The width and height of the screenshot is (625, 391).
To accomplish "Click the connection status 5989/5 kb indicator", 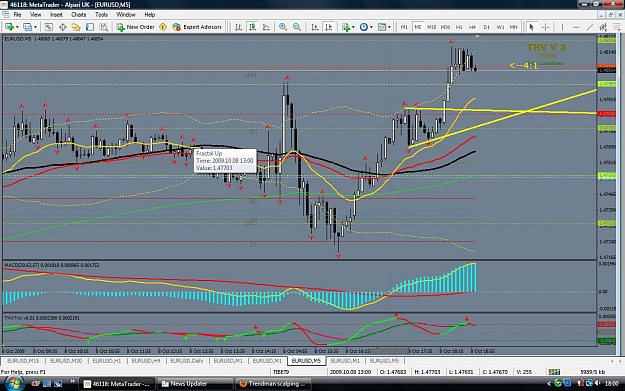I will pos(592,372).
